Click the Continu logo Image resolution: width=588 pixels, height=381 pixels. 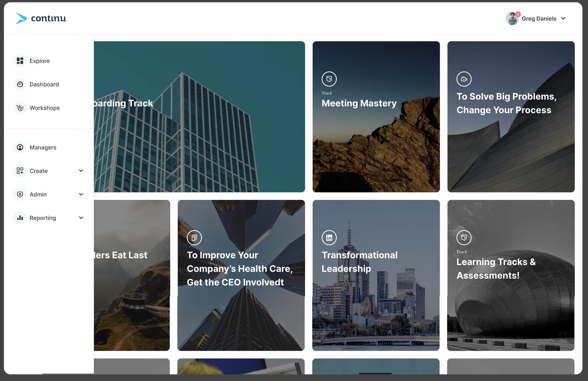click(x=41, y=18)
